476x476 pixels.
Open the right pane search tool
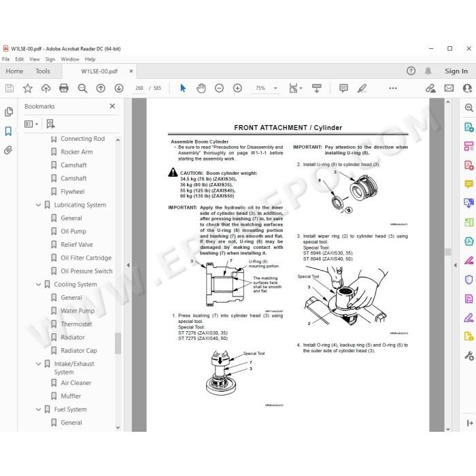click(x=469, y=107)
